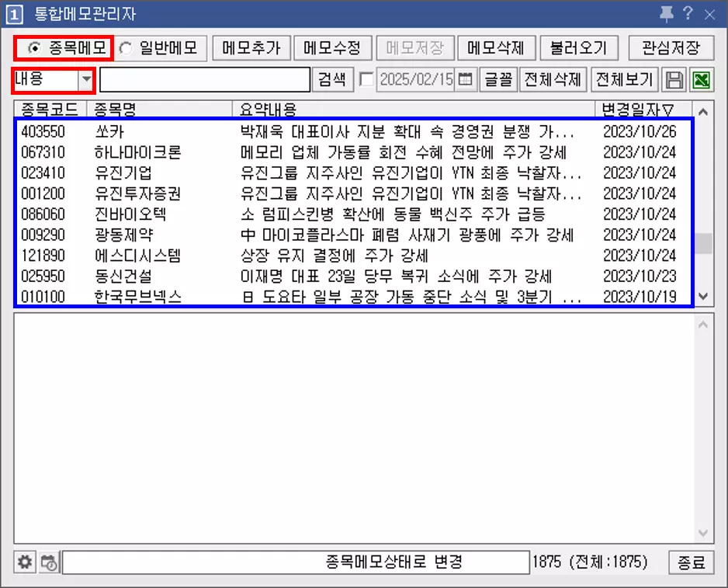Click the 메모삭제 button

tap(496, 48)
